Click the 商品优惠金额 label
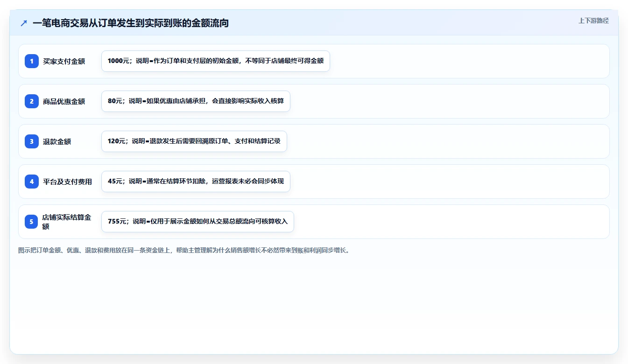628x364 pixels. (x=64, y=101)
